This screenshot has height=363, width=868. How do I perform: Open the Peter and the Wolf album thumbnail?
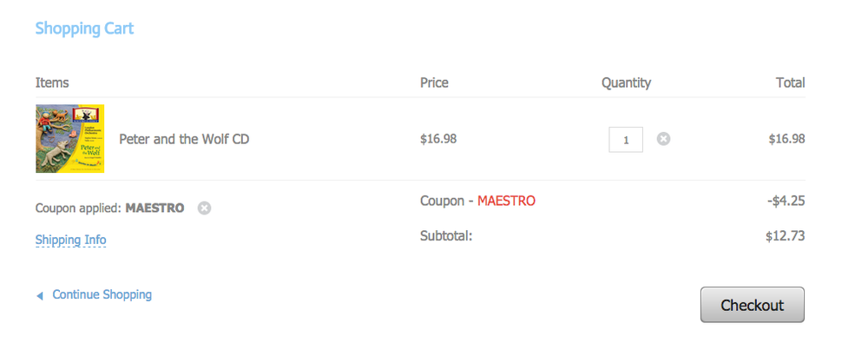click(x=69, y=139)
